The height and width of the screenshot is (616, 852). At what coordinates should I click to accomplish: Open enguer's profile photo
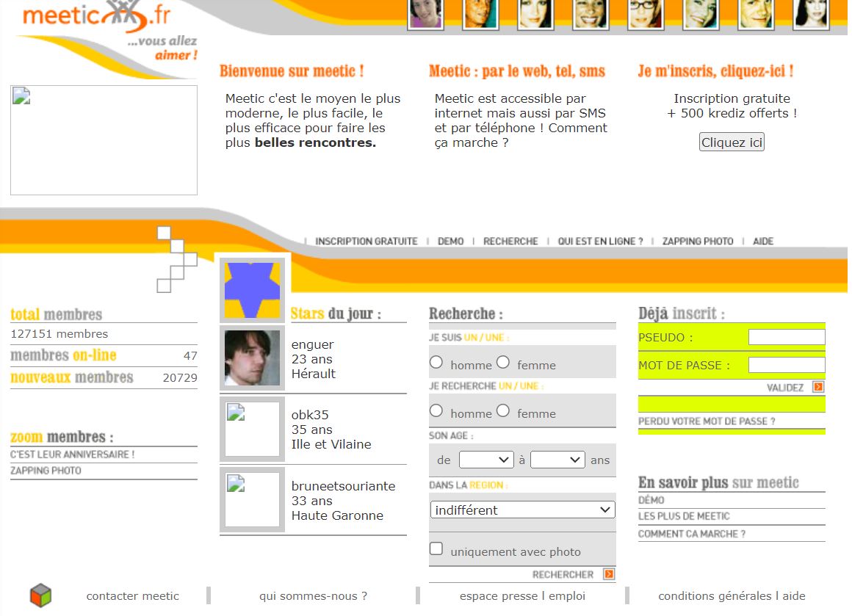(x=252, y=358)
